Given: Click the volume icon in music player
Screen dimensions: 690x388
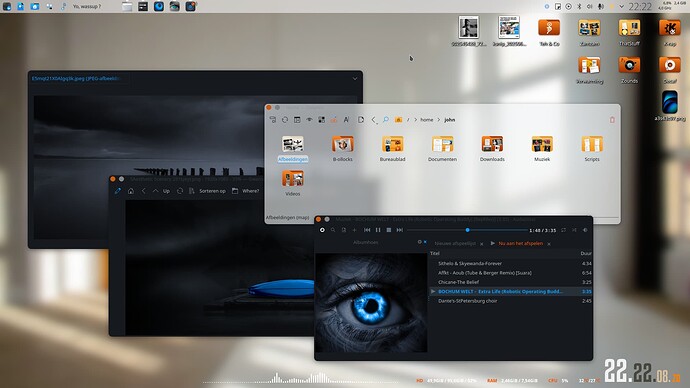Looking at the screenshot, I should (585, 230).
